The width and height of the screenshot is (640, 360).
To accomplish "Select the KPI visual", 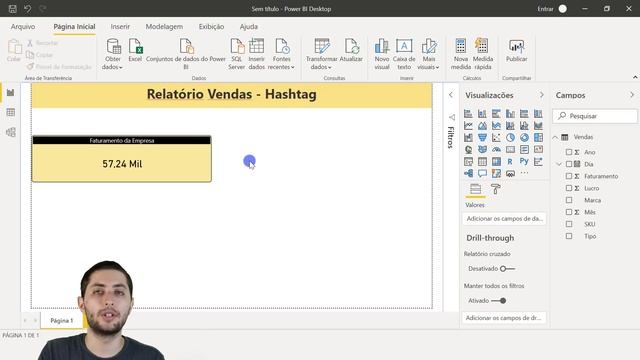I will click(538, 150).
